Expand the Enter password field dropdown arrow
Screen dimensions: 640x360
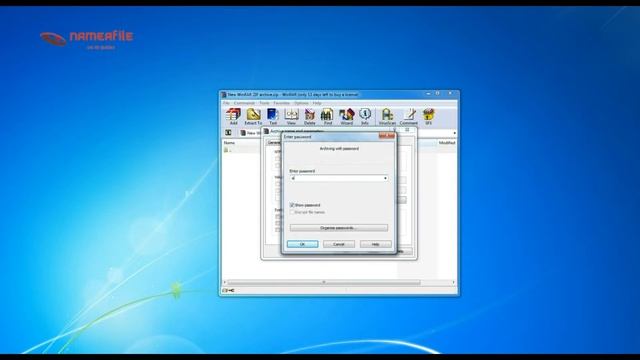(x=385, y=178)
